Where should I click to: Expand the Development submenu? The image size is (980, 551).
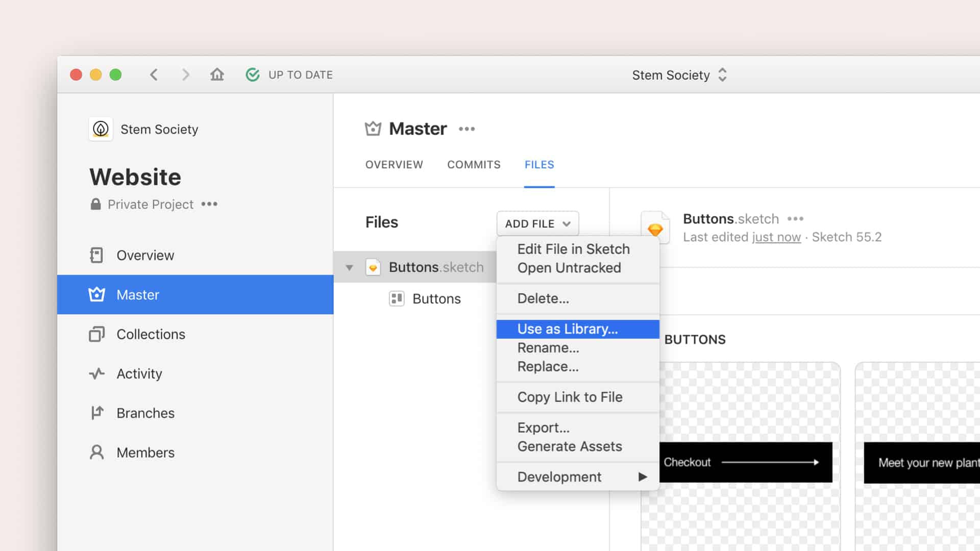578,477
